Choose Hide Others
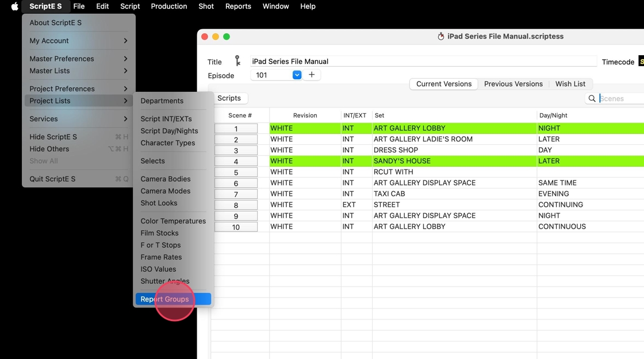The width and height of the screenshot is (644, 359). [x=78, y=149]
